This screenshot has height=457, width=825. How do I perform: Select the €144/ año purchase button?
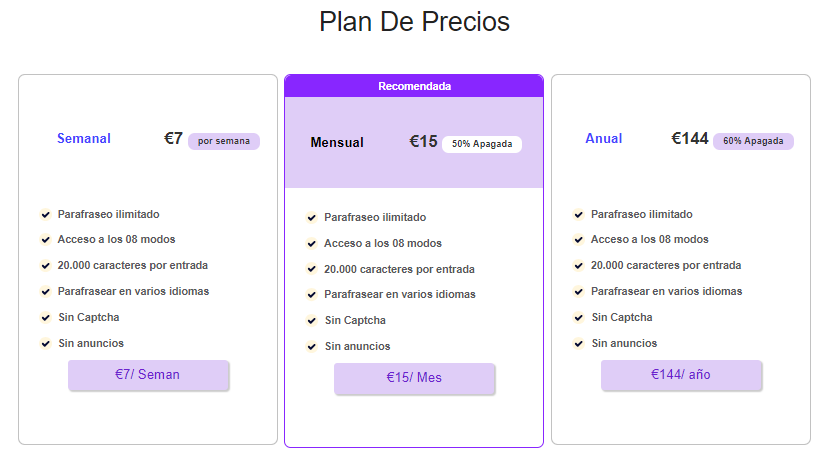pyautogui.click(x=681, y=375)
